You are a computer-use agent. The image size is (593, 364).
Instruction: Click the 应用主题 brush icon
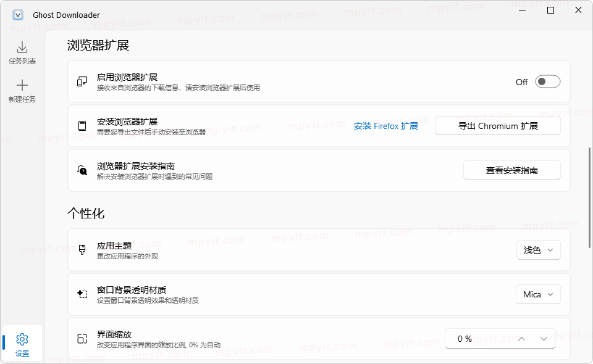click(x=82, y=250)
